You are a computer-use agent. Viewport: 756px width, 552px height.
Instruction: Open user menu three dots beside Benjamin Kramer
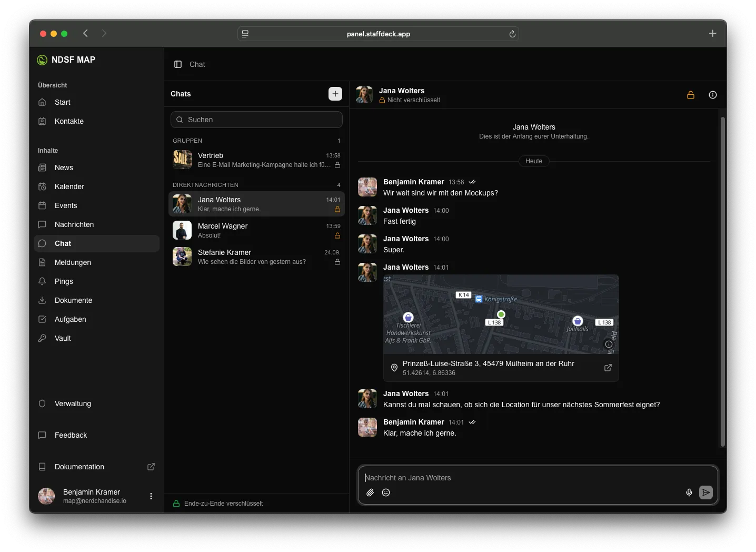pyautogui.click(x=151, y=496)
